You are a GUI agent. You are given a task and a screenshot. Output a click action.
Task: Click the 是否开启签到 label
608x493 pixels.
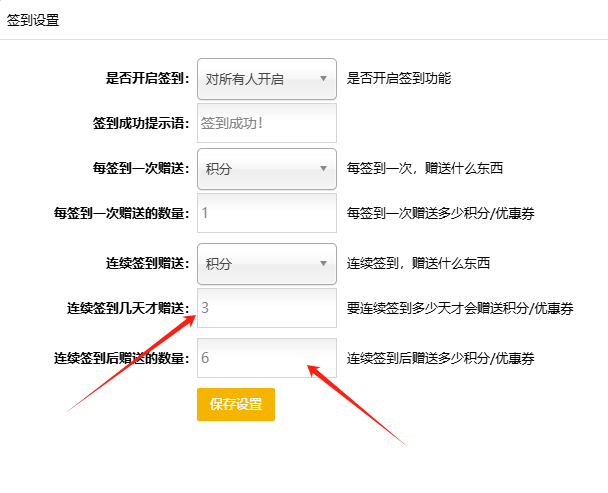pos(148,78)
